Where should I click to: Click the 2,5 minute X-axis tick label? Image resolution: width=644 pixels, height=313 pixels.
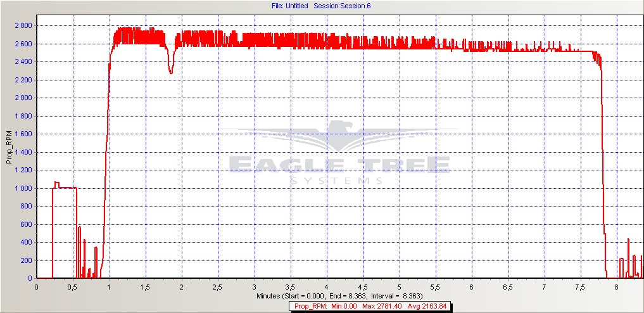coord(218,287)
